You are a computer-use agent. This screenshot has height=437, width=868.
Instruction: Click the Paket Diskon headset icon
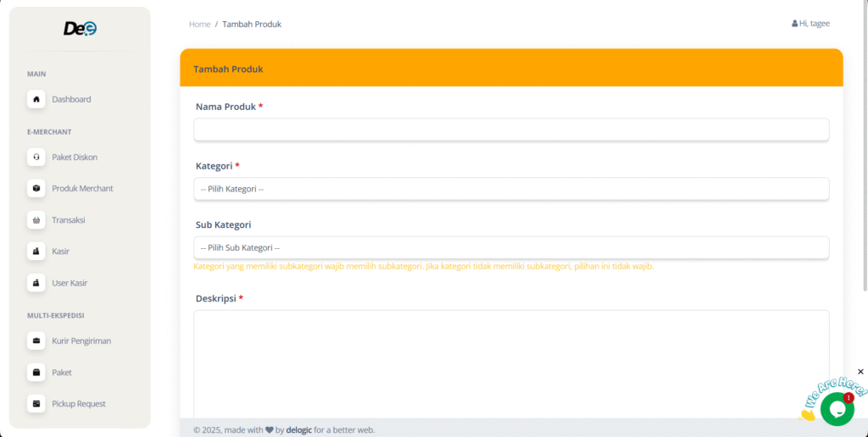tap(36, 157)
